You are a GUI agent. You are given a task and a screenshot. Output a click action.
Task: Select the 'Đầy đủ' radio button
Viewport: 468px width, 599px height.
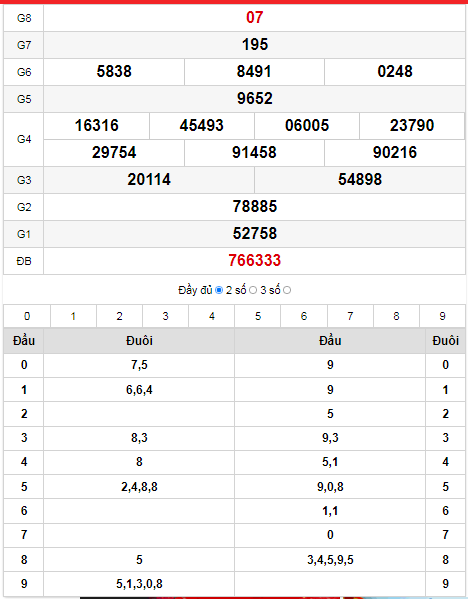coord(219,290)
